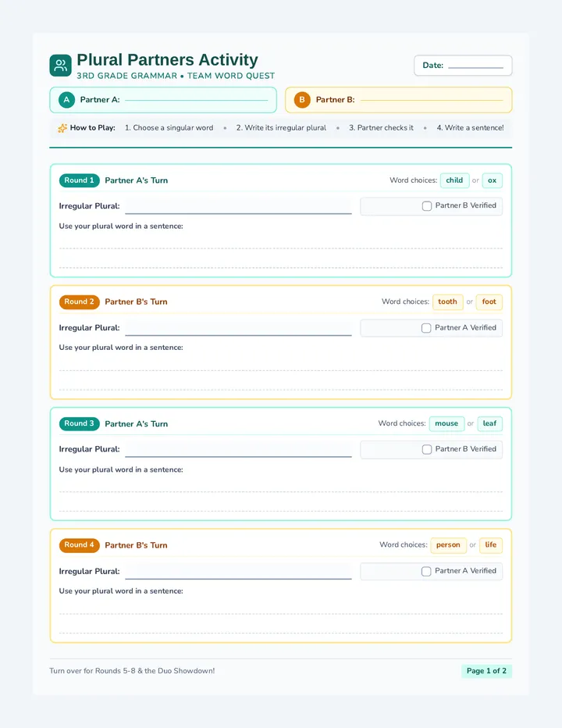Viewport: 562px width, 728px height.
Task: Select the word choice "mouse"
Action: 446,423
